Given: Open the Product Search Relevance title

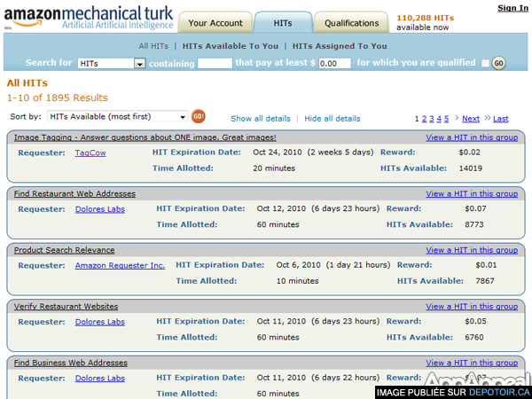Looking at the screenshot, I should pos(64,250).
